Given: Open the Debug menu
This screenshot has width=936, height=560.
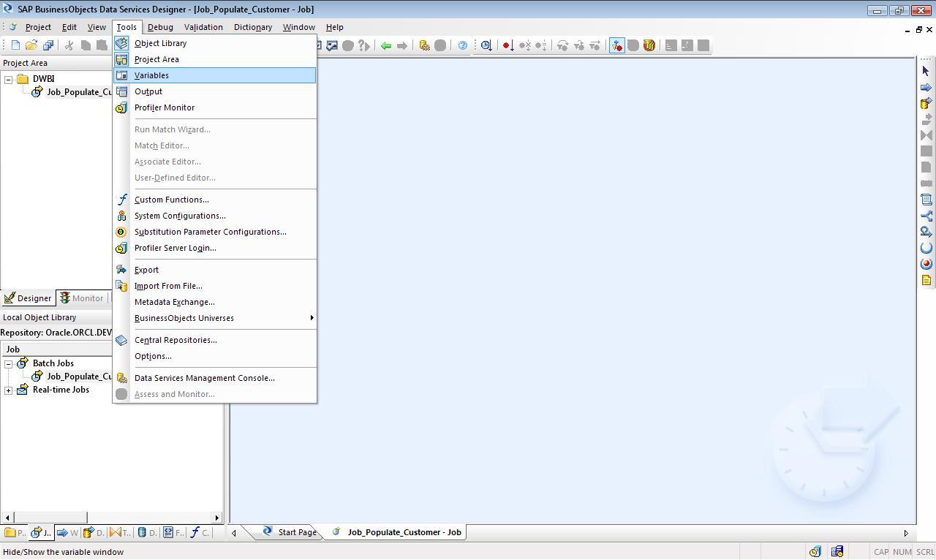Looking at the screenshot, I should (160, 27).
